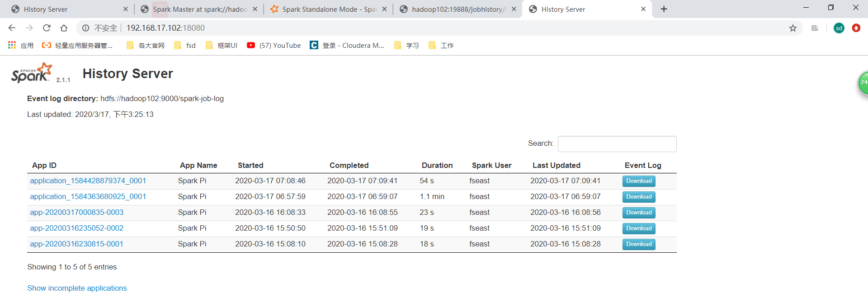Show incomplete applications
Image resolution: width=868 pixels, height=297 pixels.
click(x=77, y=288)
